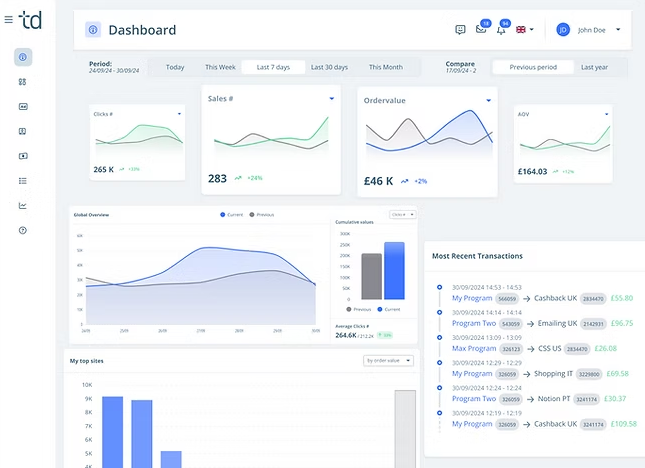The width and height of the screenshot is (645, 468).
Task: Click the help question mark sidebar icon
Action: [x=23, y=231]
